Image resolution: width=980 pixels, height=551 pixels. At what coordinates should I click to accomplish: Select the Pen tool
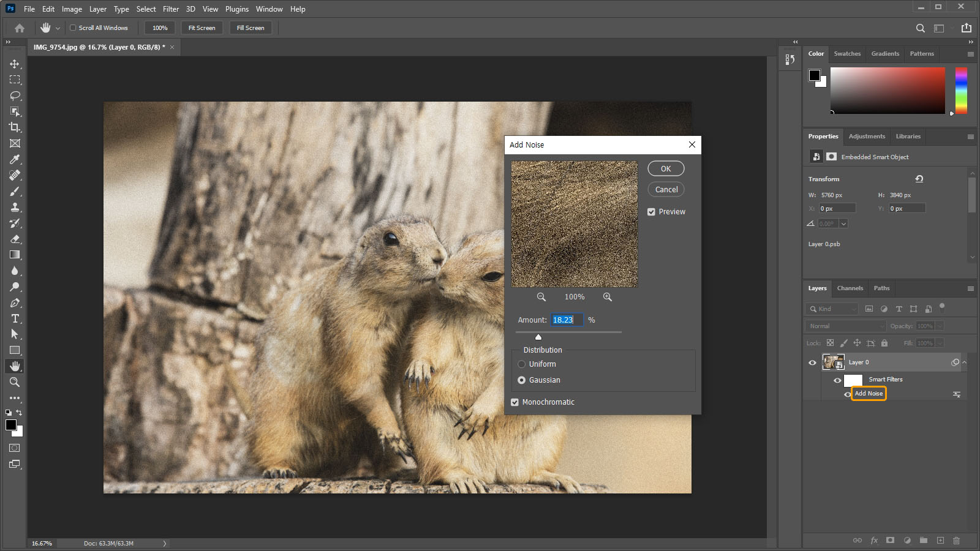tap(15, 302)
